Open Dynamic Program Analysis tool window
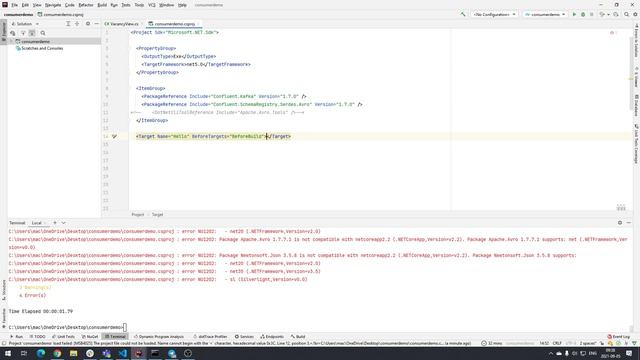The width and height of the screenshot is (640, 360). coord(159,337)
